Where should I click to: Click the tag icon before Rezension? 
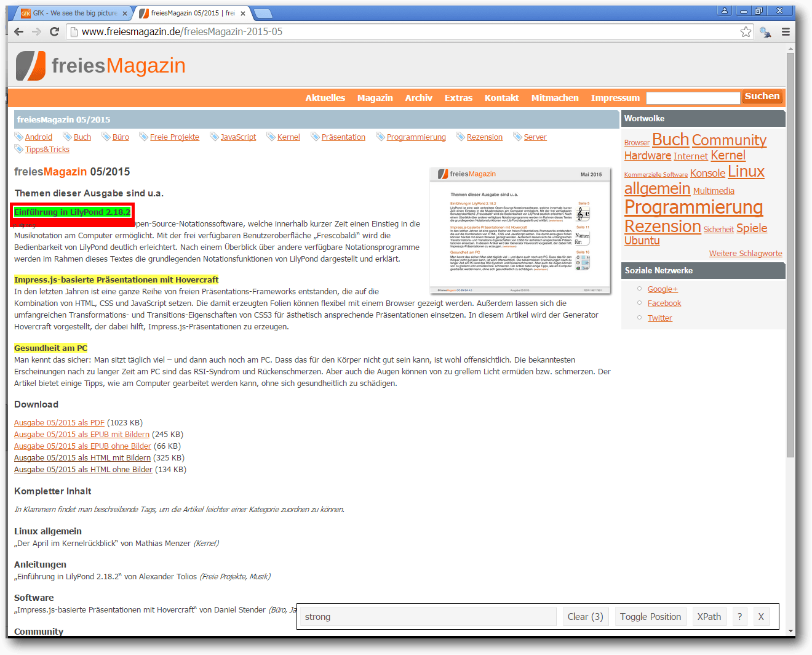[x=461, y=137]
